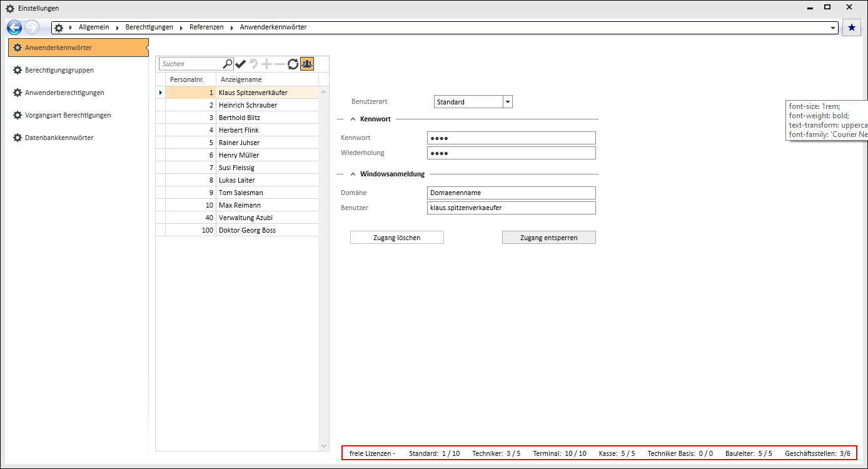Click the Zugang entsperren button
This screenshot has height=469, width=868.
(x=548, y=238)
